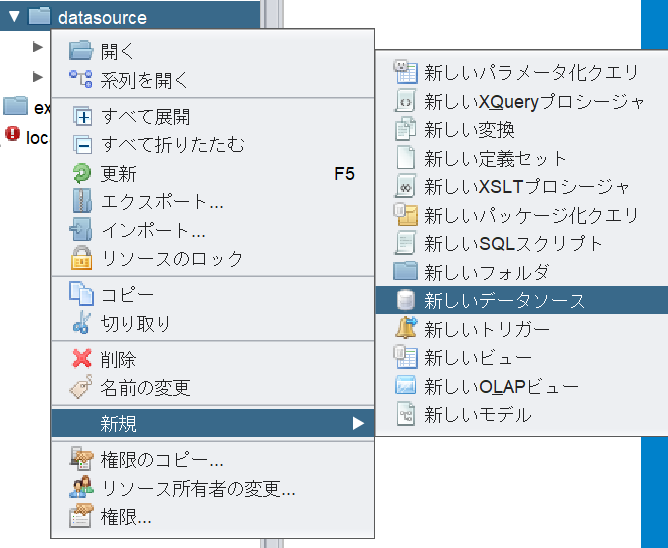The image size is (668, 548).
Task: Click the table icon for 新しいパラメータ化クエリ
Action: [405, 72]
